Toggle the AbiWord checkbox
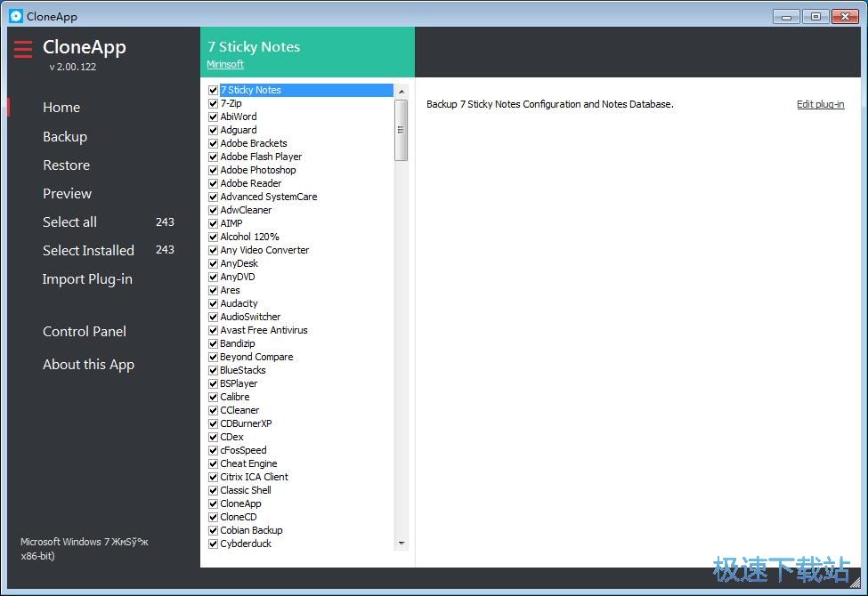Screen dimensions: 868x596 tap(213, 117)
